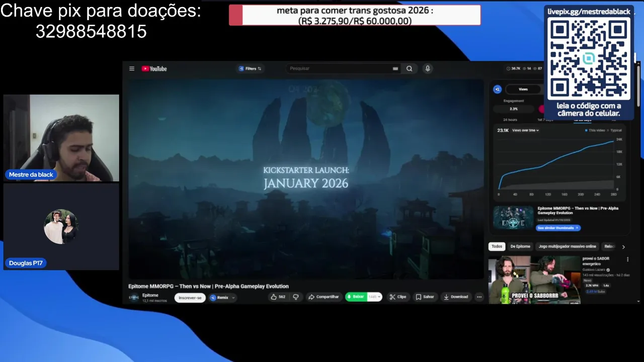The image size is (644, 362).
Task: Open the Epitome channel name link
Action: tap(150, 295)
